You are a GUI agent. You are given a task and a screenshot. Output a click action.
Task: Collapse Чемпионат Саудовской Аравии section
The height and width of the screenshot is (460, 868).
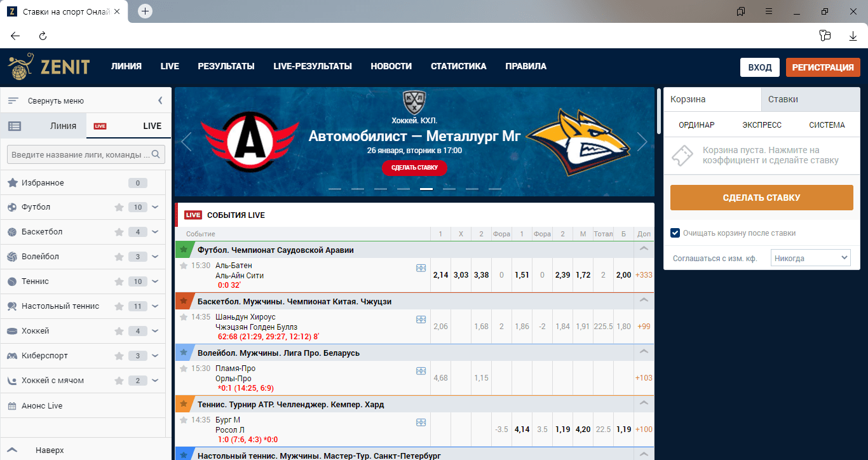(x=644, y=250)
